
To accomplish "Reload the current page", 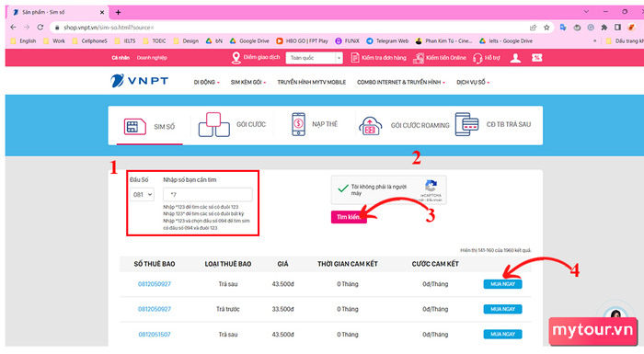I will coord(40,27).
